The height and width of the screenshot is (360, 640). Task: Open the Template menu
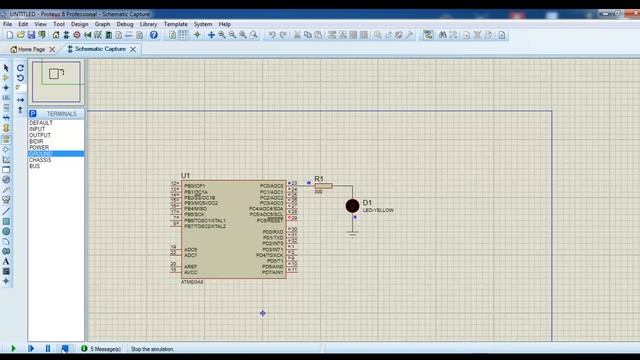click(x=176, y=24)
